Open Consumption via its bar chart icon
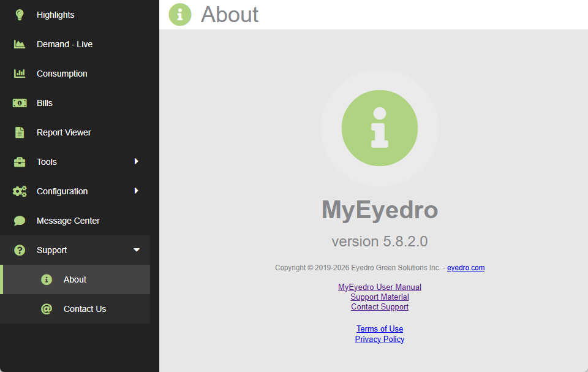Image resolution: width=588 pixels, height=372 pixels. click(20, 74)
